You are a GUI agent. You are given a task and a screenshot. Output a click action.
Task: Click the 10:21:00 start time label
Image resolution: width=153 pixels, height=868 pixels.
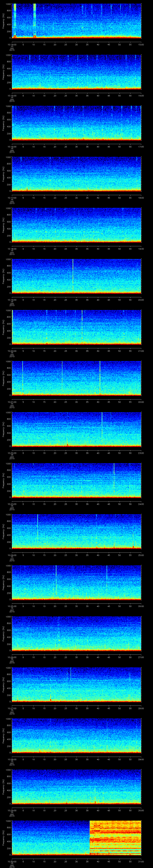point(12,402)
